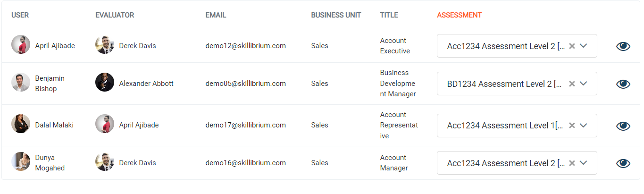This screenshot has width=644, height=194.
Task: Click Alexander Abbott's evaluator avatar
Action: tap(105, 82)
